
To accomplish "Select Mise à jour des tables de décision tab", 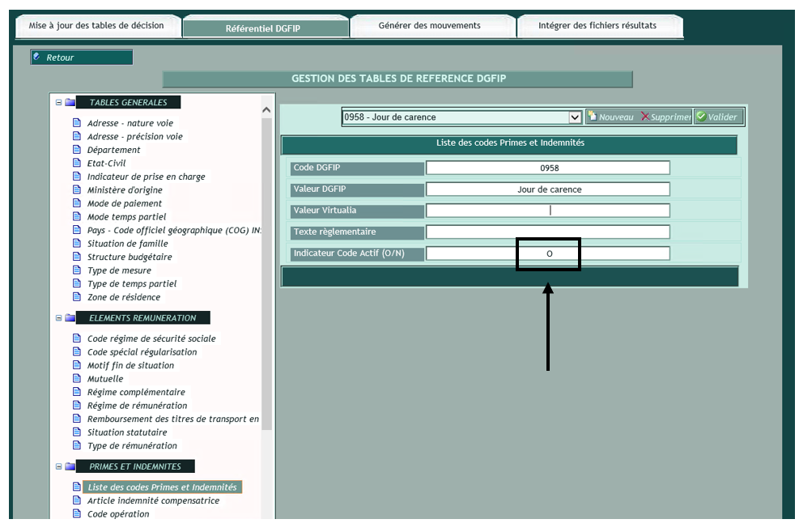I will [96, 26].
